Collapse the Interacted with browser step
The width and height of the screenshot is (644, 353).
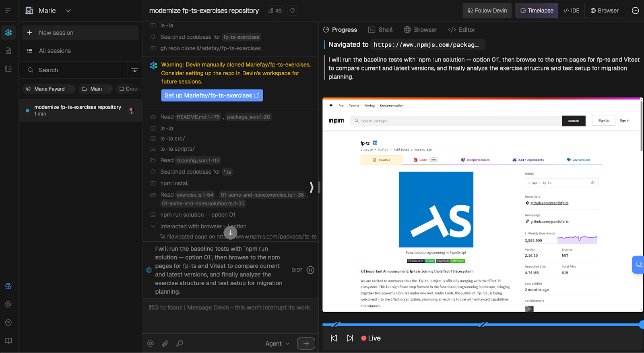coord(153,226)
